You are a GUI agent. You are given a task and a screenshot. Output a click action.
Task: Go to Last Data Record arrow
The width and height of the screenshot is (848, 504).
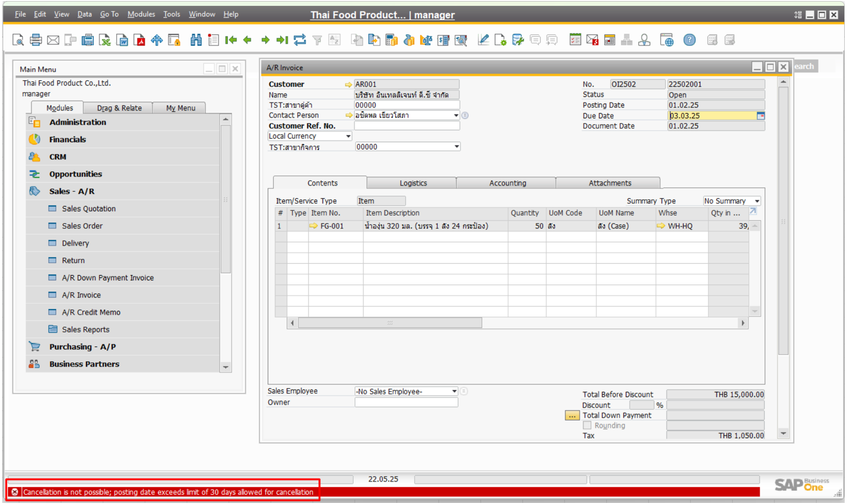coord(282,40)
